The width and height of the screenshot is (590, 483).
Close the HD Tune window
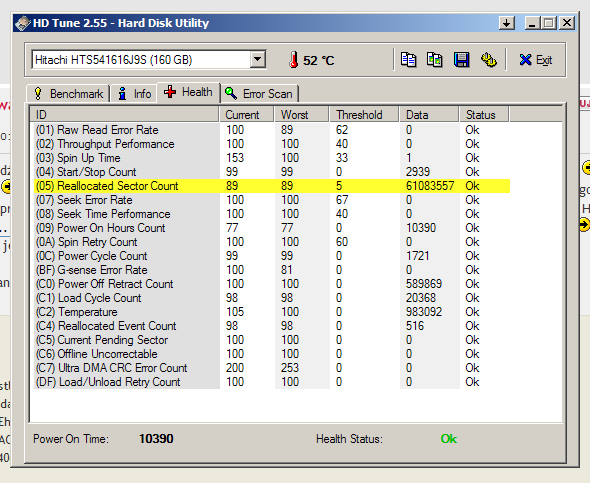(x=566, y=23)
